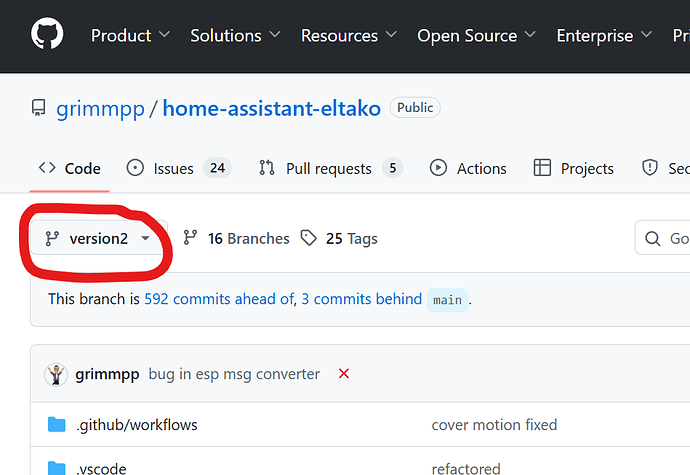Viewport: 690px width, 475px height.
Task: Open the home-assistant-eltako repository link
Action: click(271, 108)
